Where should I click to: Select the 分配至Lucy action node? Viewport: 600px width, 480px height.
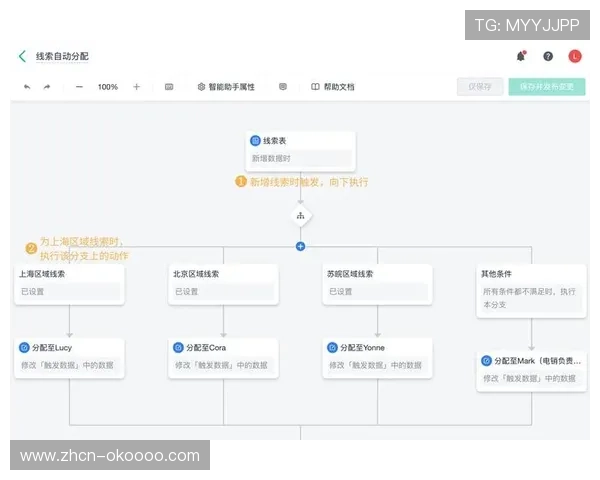pyautogui.click(x=69, y=358)
